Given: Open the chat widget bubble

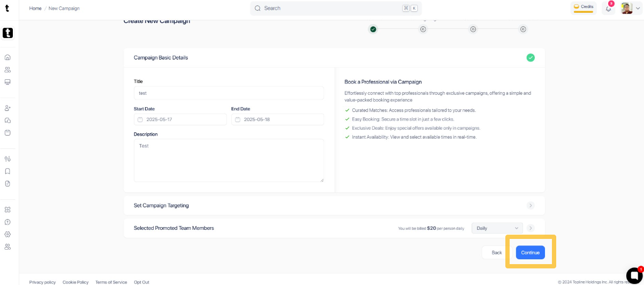Looking at the screenshot, I should pos(634,275).
